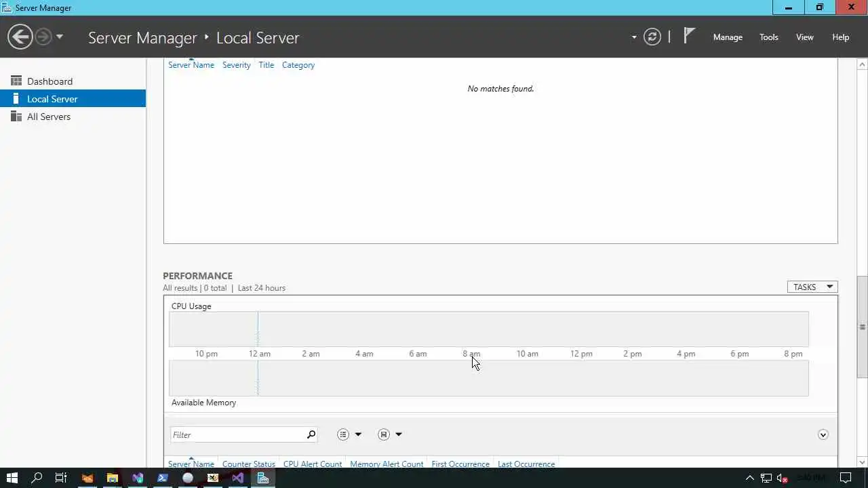The width and height of the screenshot is (868, 488).
Task: Open the Windows Start menu
Action: click(12, 478)
